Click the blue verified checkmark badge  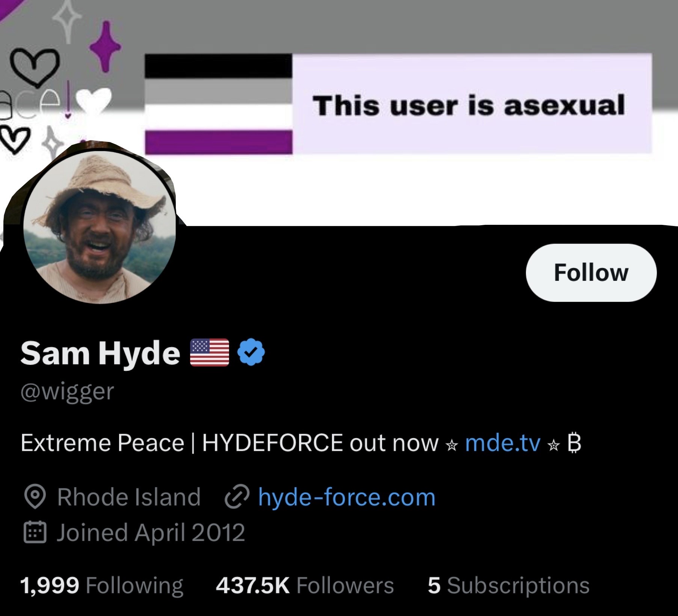pos(251,352)
